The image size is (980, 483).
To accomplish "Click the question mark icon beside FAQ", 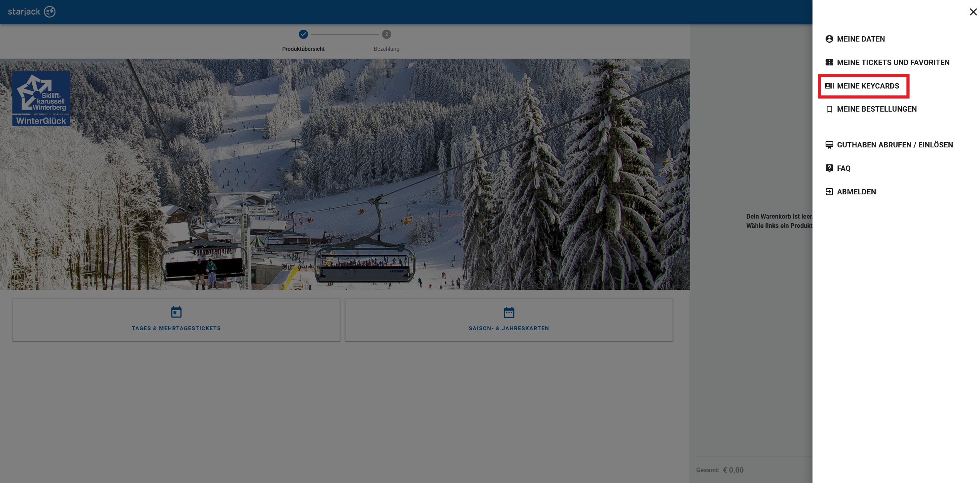I will click(829, 168).
